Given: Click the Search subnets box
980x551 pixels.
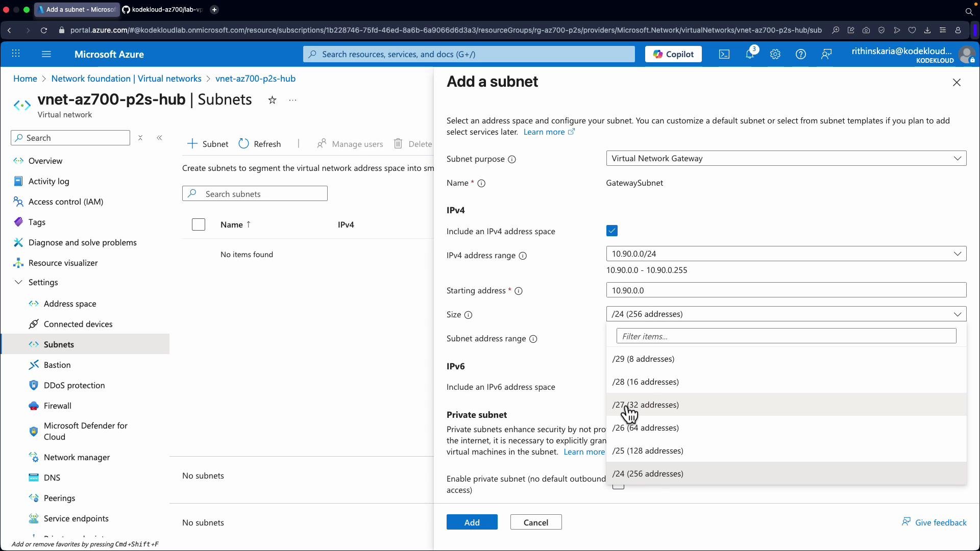Looking at the screenshot, I should [x=255, y=193].
